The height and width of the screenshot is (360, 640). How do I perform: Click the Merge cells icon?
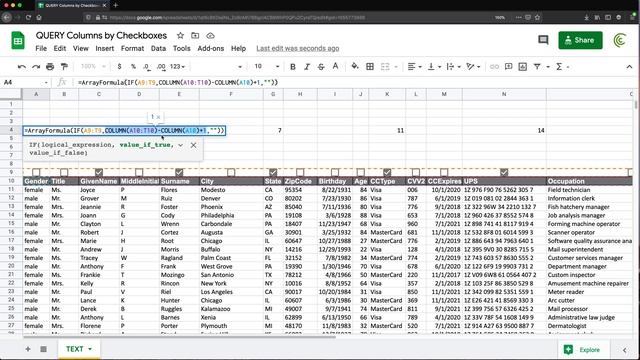[385, 67]
